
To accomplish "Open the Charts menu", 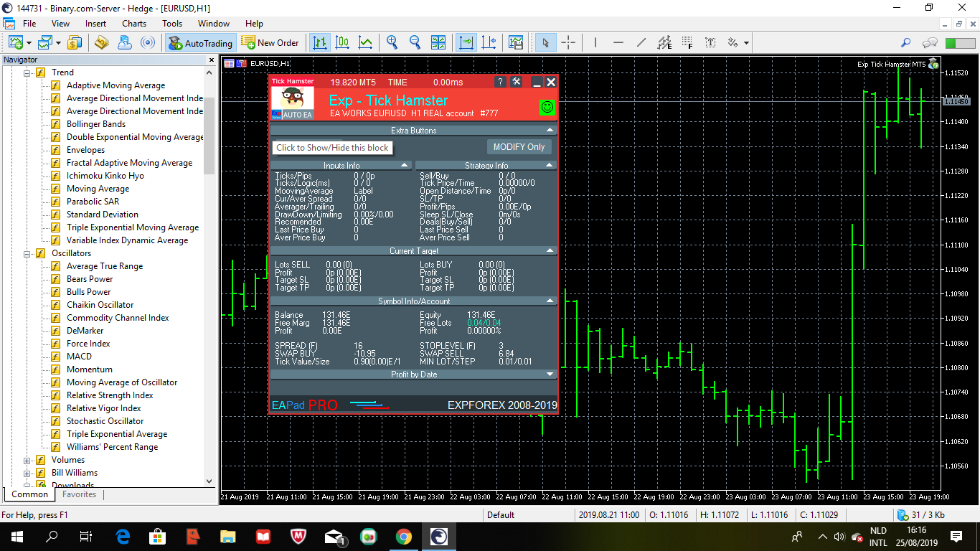I will click(x=134, y=24).
